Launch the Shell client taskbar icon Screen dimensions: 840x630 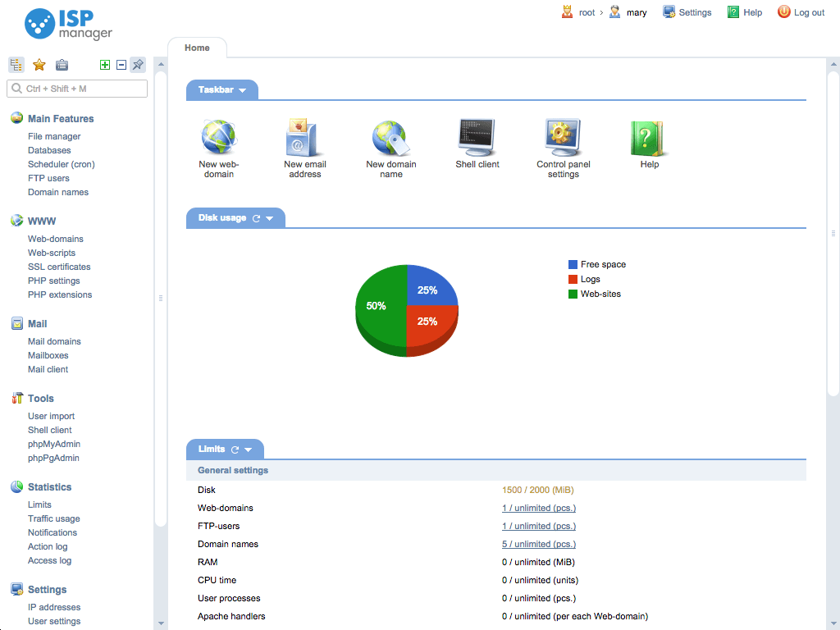[x=477, y=138]
